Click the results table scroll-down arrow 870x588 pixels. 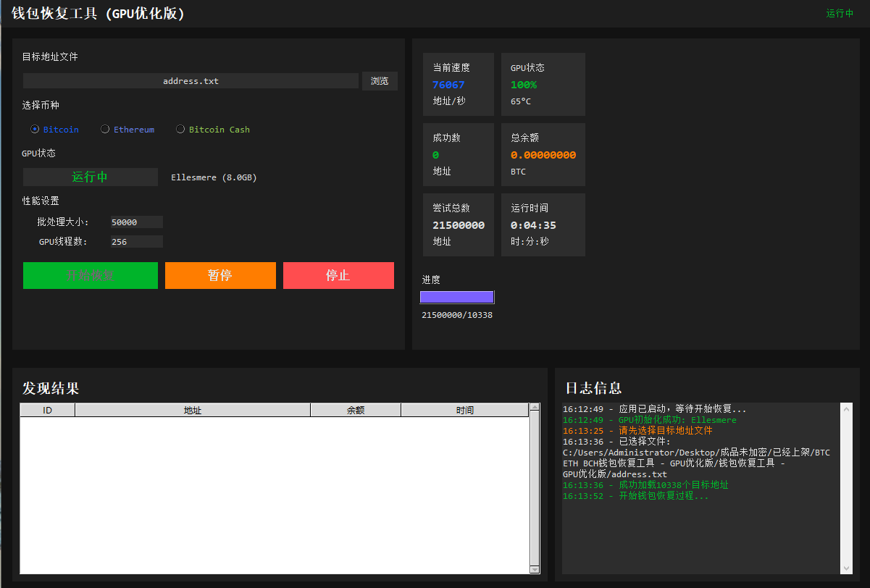(x=535, y=569)
